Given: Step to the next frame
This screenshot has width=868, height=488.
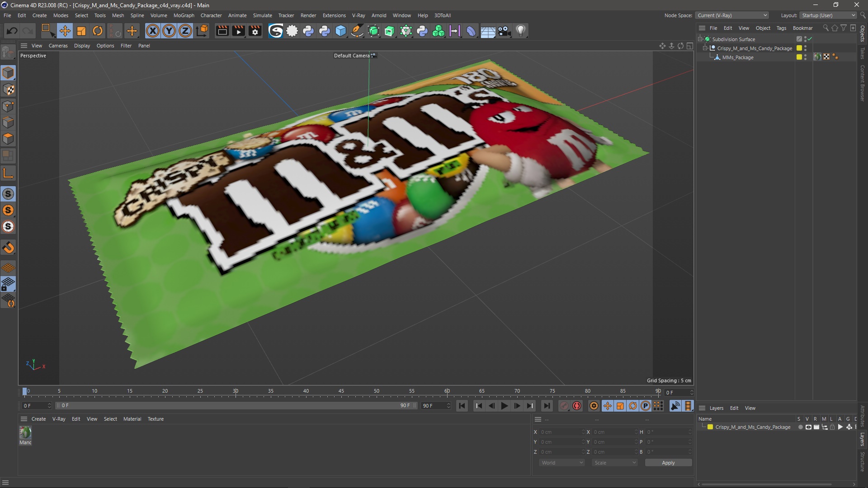Looking at the screenshot, I should (517, 406).
